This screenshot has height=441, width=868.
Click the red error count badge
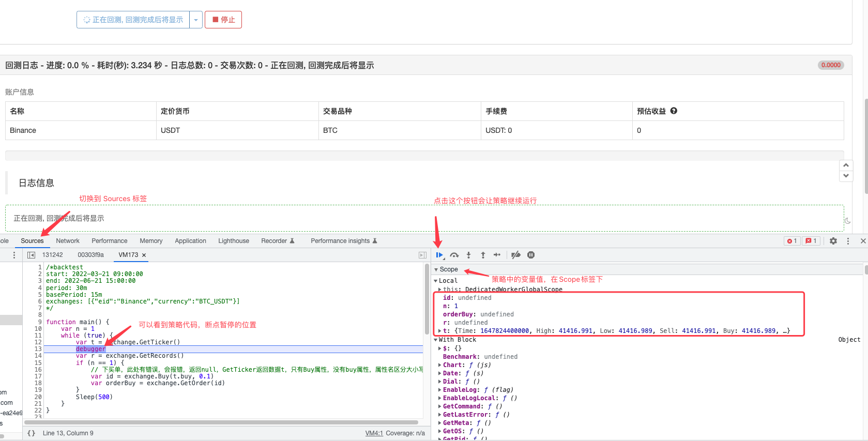point(791,241)
